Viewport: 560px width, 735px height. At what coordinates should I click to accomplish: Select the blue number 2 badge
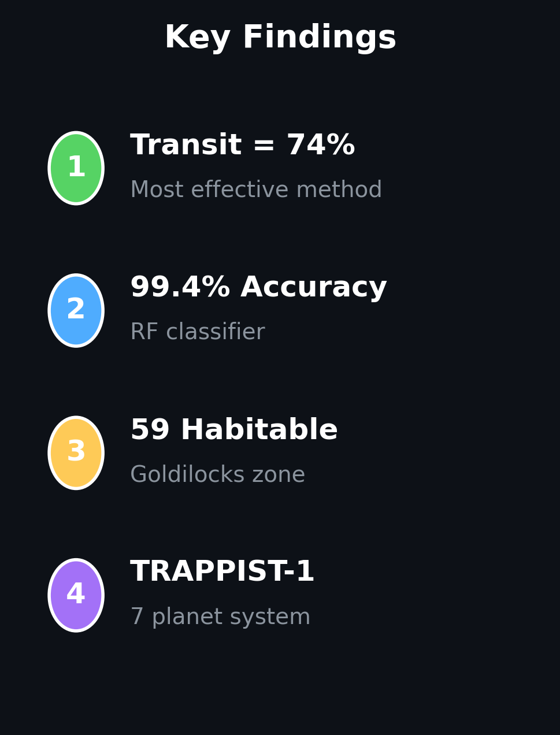[76, 311]
